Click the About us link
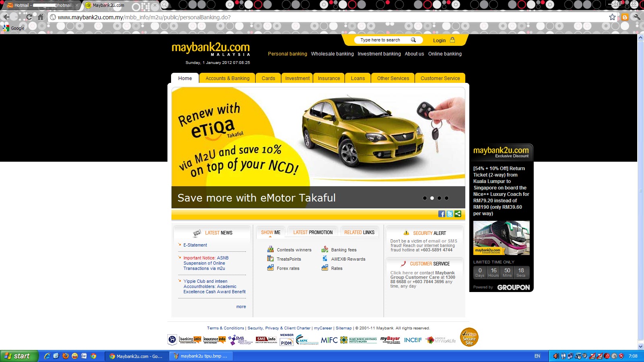This screenshot has height=362, width=644. click(x=415, y=54)
